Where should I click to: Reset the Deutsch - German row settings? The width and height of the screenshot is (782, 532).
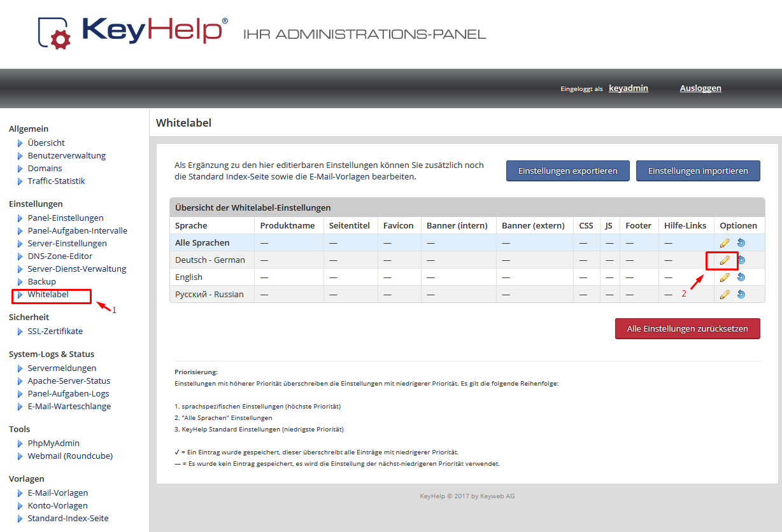tap(741, 260)
